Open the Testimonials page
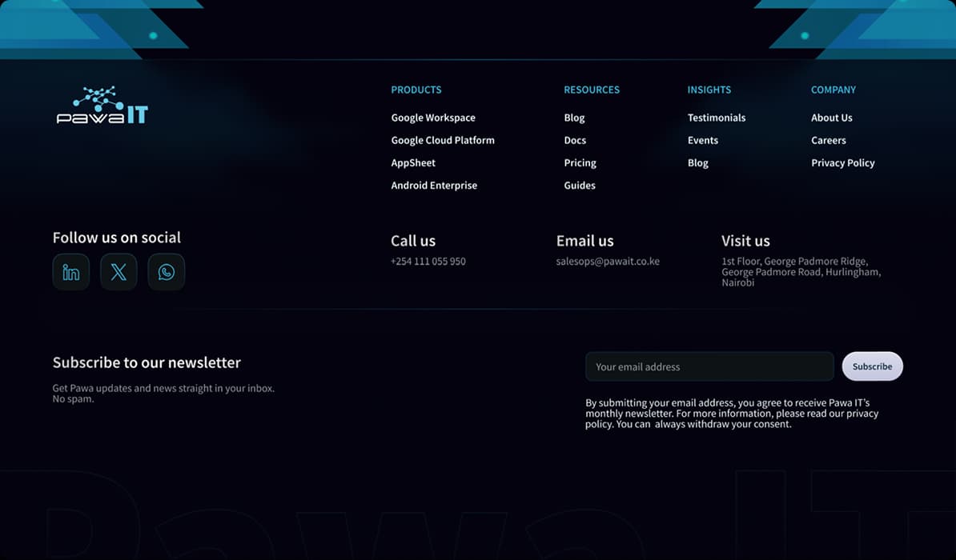 pyautogui.click(x=716, y=118)
